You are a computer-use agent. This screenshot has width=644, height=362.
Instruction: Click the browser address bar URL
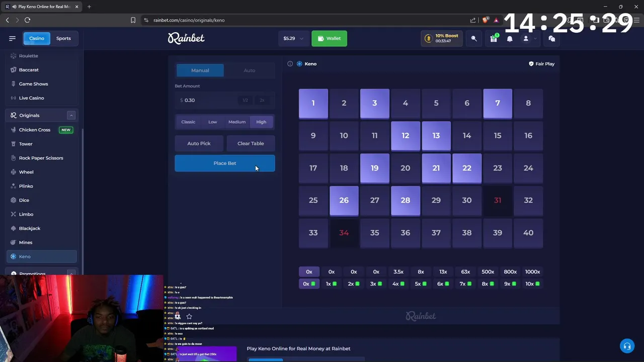189,20
